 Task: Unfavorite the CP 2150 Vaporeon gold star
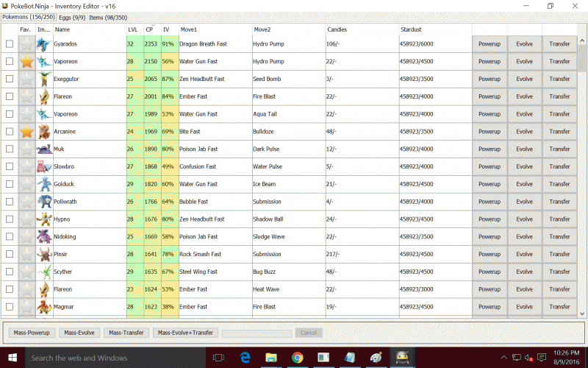pyautogui.click(x=26, y=61)
